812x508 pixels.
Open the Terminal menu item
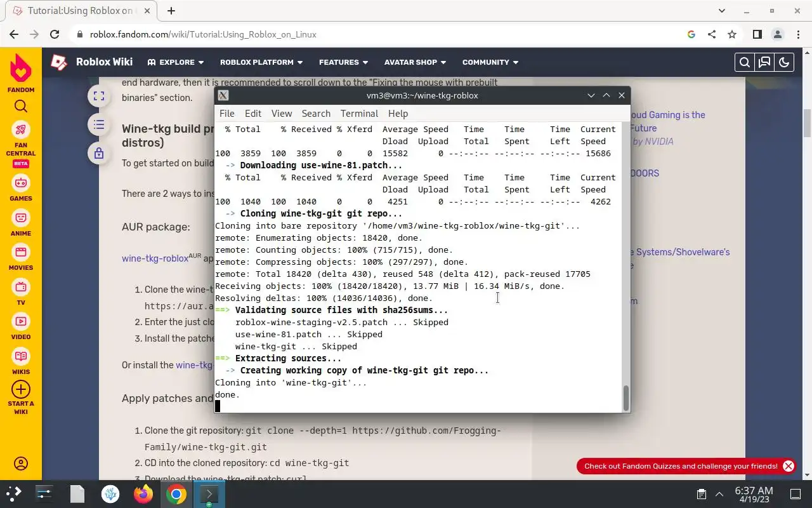pyautogui.click(x=359, y=113)
